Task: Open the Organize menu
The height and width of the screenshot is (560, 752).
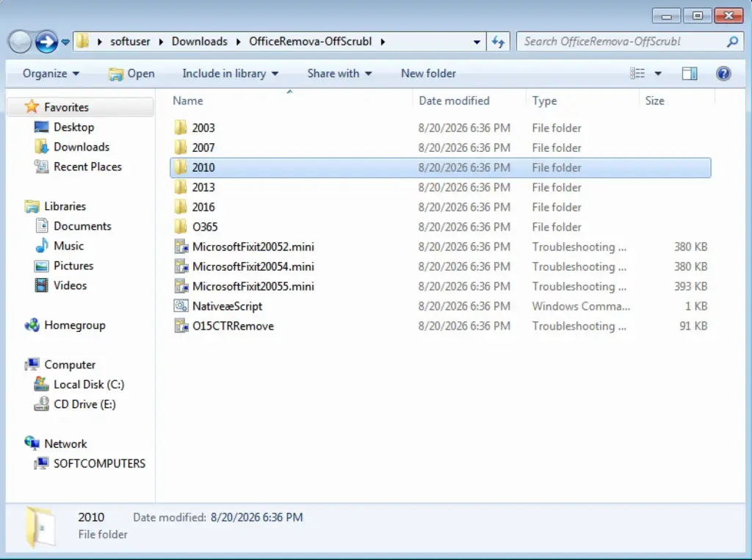Action: tap(51, 73)
